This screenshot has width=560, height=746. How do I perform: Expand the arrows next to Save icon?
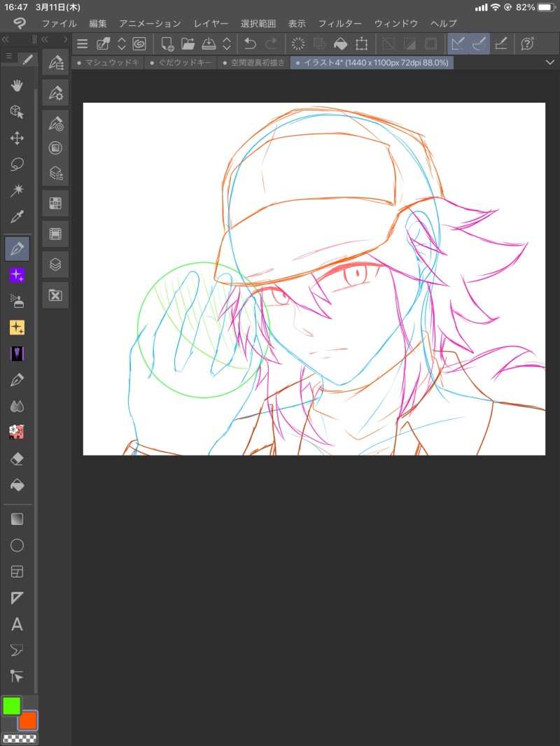coord(227,44)
